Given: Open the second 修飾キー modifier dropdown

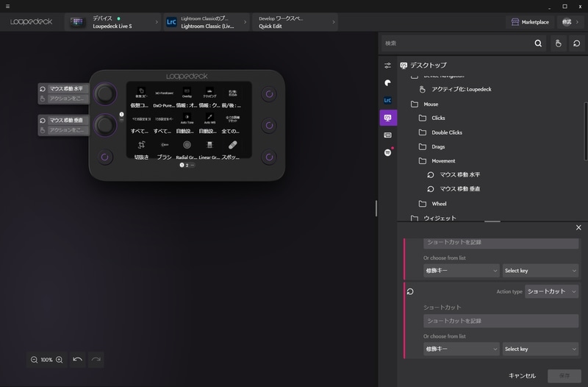Looking at the screenshot, I should (462, 349).
